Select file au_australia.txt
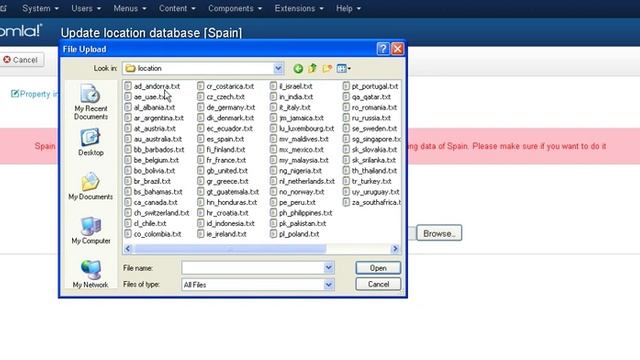640x360 pixels. click(x=153, y=139)
